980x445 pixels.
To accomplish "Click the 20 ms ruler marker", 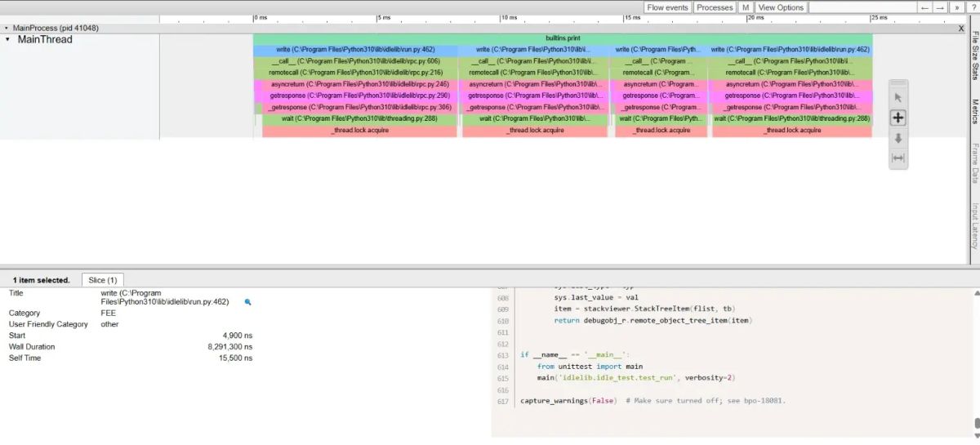I will pyautogui.click(x=755, y=17).
